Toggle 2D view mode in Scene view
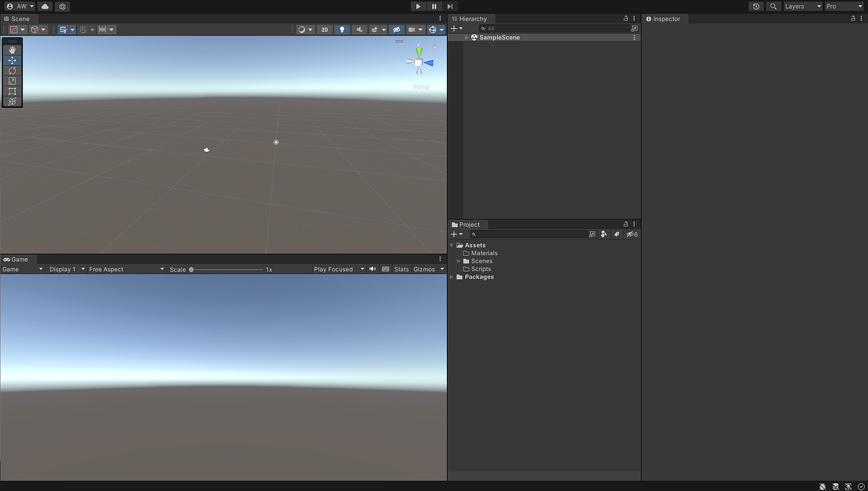Image resolution: width=868 pixels, height=491 pixels. 324,30
